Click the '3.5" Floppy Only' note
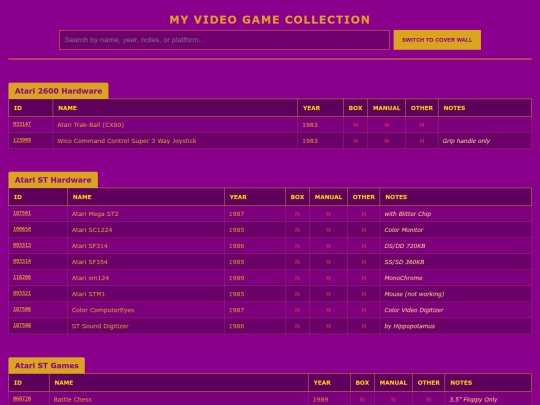 pos(474,399)
